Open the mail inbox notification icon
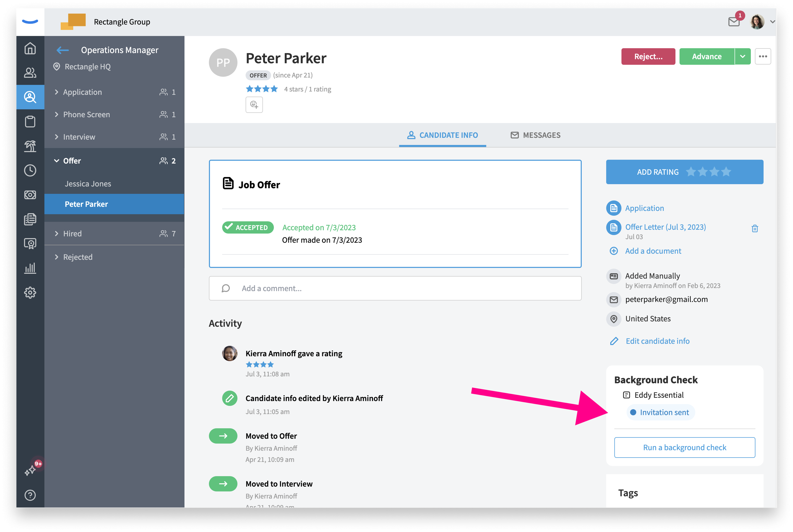Screen dimensions: 793x532 click(734, 22)
